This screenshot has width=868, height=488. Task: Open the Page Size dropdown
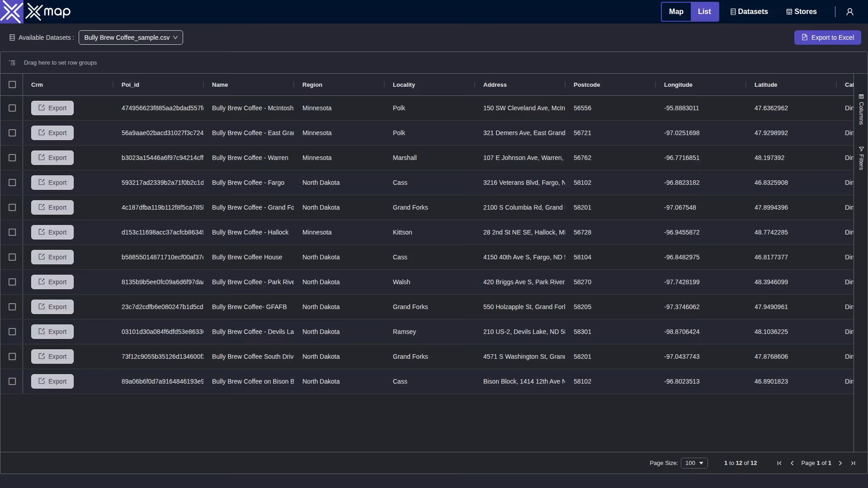694,463
